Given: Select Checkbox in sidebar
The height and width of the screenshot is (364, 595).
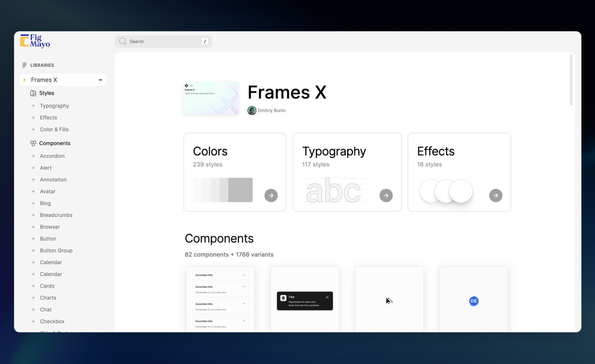Looking at the screenshot, I should tap(52, 322).
